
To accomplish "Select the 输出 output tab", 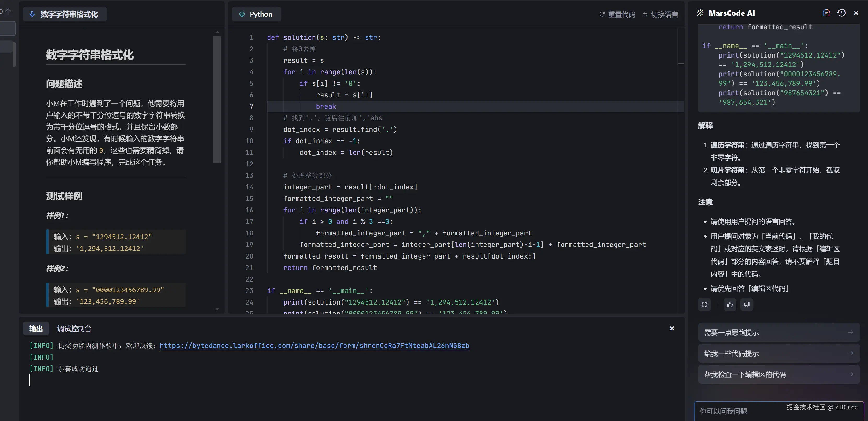I will [36, 329].
